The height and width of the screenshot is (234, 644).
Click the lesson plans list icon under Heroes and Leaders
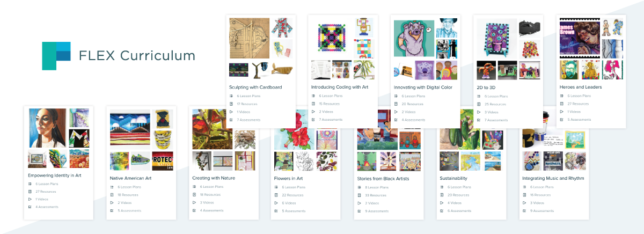coord(561,96)
